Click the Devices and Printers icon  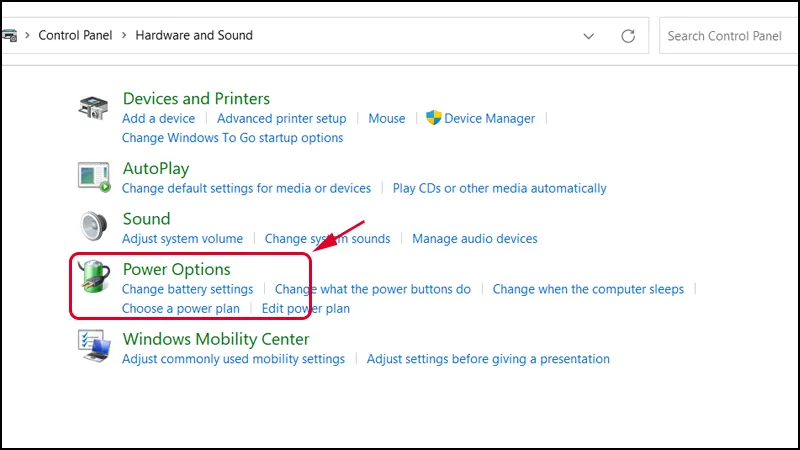[x=94, y=109]
